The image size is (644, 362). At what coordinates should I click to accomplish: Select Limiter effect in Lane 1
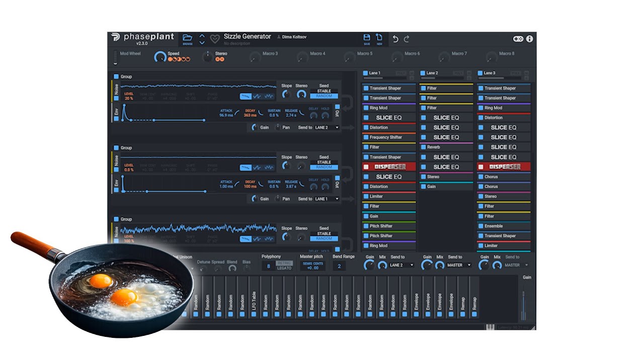[x=389, y=197]
